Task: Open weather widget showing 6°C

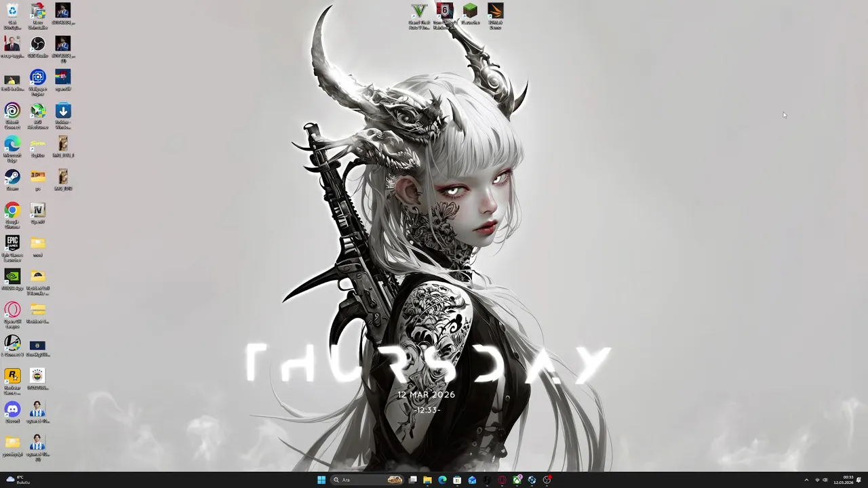Action: (x=18, y=480)
